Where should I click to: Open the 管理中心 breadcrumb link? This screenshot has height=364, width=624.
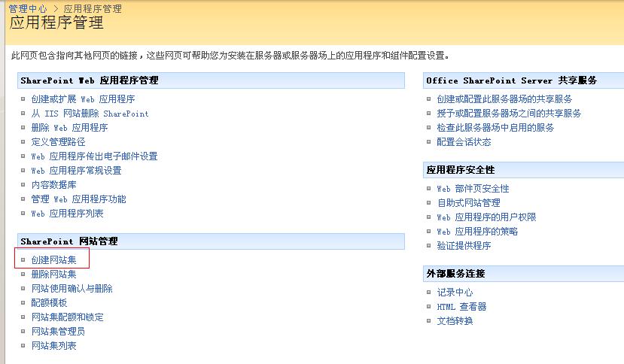point(27,9)
